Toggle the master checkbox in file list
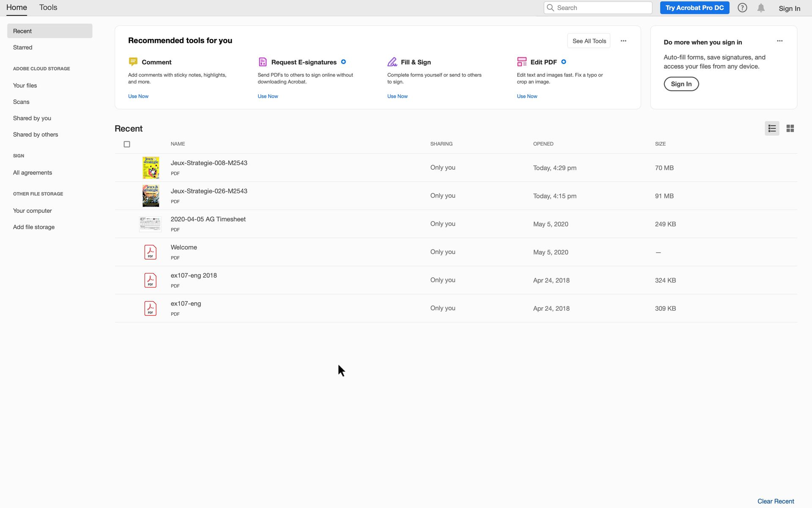 [127, 144]
